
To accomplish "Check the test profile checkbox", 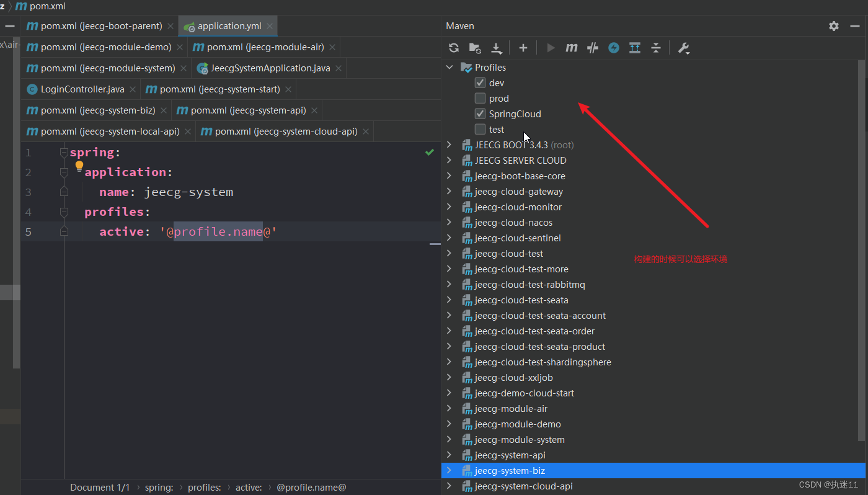I will pos(480,129).
